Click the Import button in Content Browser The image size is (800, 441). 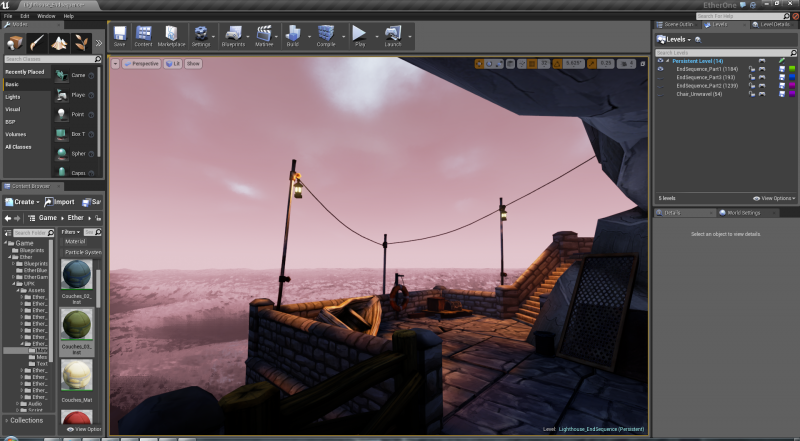[x=61, y=201]
